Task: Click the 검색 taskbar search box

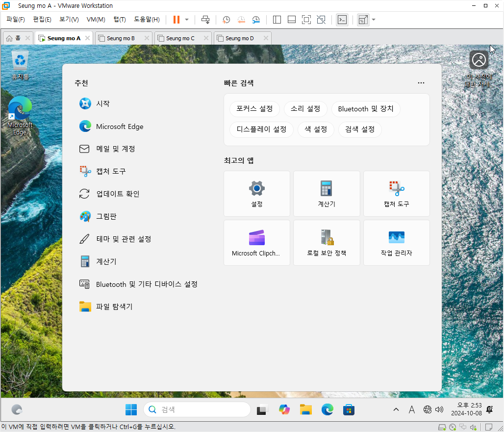Action: coord(197,409)
